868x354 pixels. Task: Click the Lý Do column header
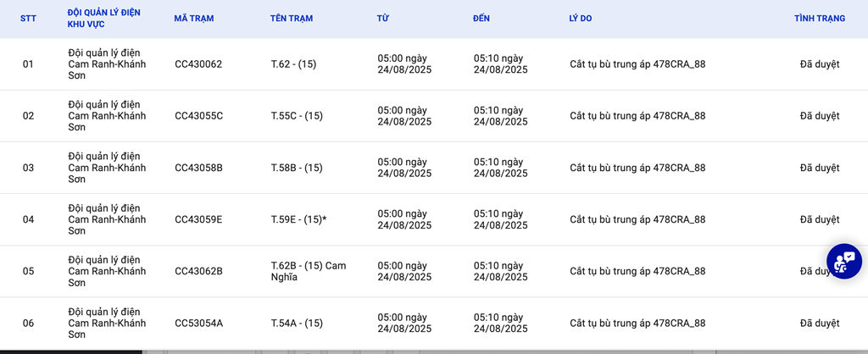581,19
